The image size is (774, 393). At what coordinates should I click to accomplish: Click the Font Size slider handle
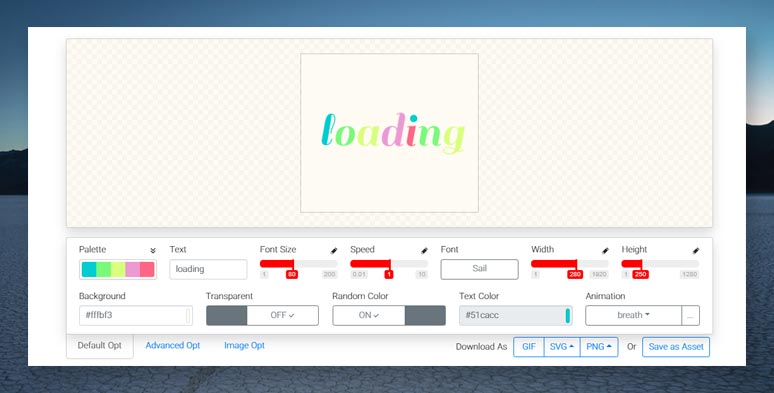(292, 274)
